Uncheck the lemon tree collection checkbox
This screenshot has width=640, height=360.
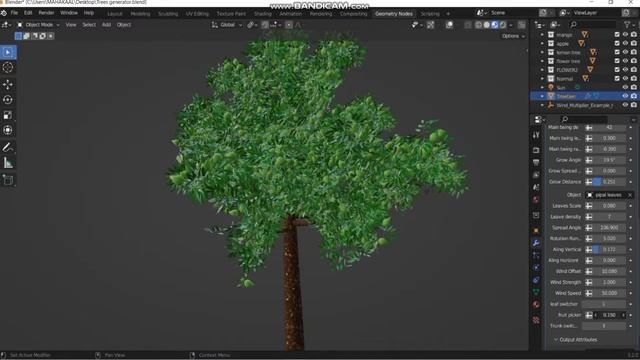pyautogui.click(x=617, y=52)
